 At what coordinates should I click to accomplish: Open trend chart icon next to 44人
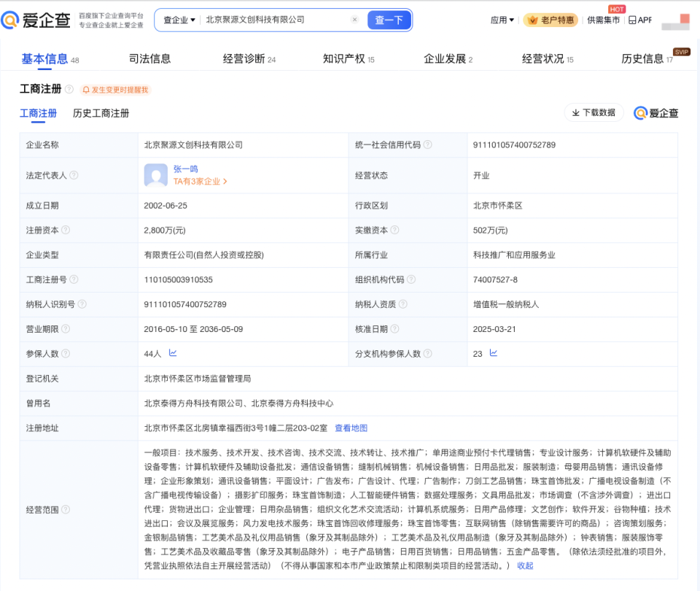pyautogui.click(x=173, y=353)
